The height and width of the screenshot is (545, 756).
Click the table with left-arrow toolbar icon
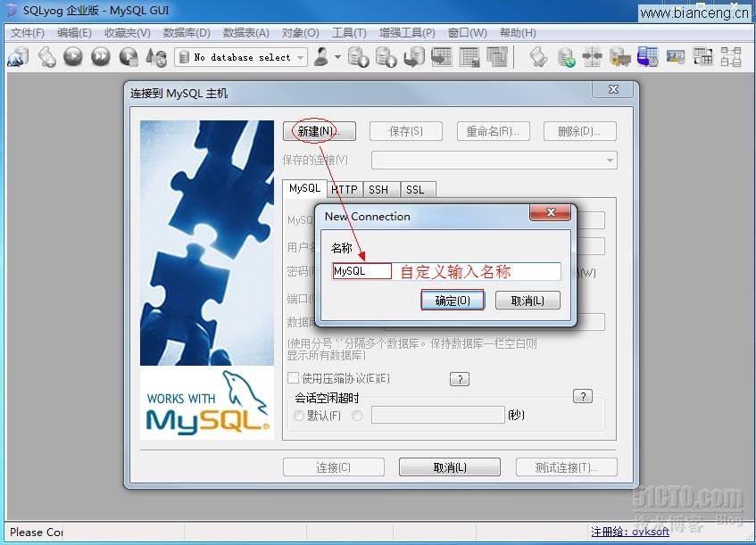[441, 57]
